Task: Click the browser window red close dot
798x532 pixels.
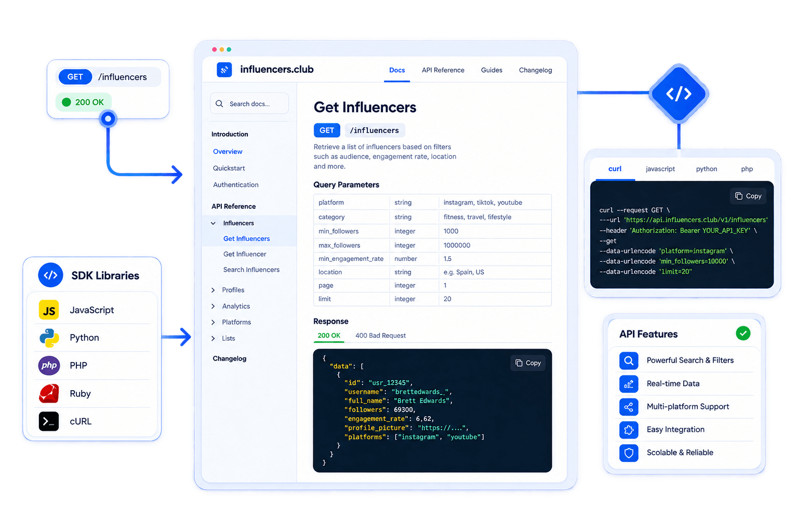Action: 214,49
